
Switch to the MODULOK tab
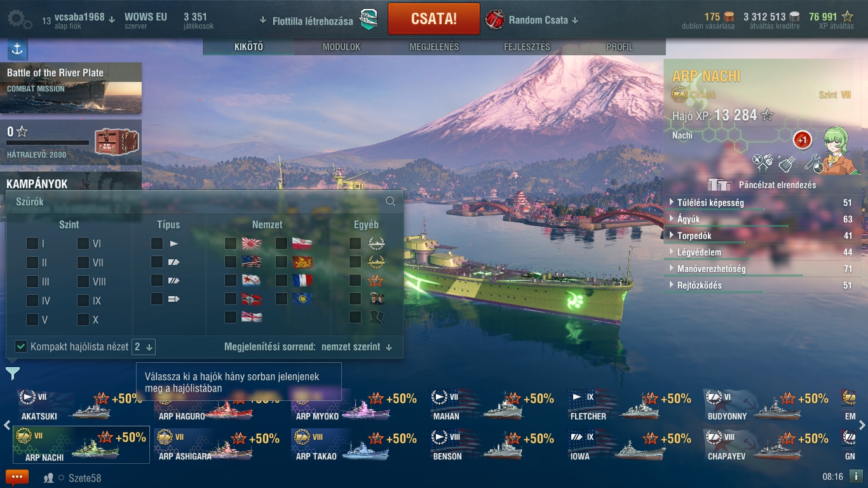pyautogui.click(x=341, y=47)
